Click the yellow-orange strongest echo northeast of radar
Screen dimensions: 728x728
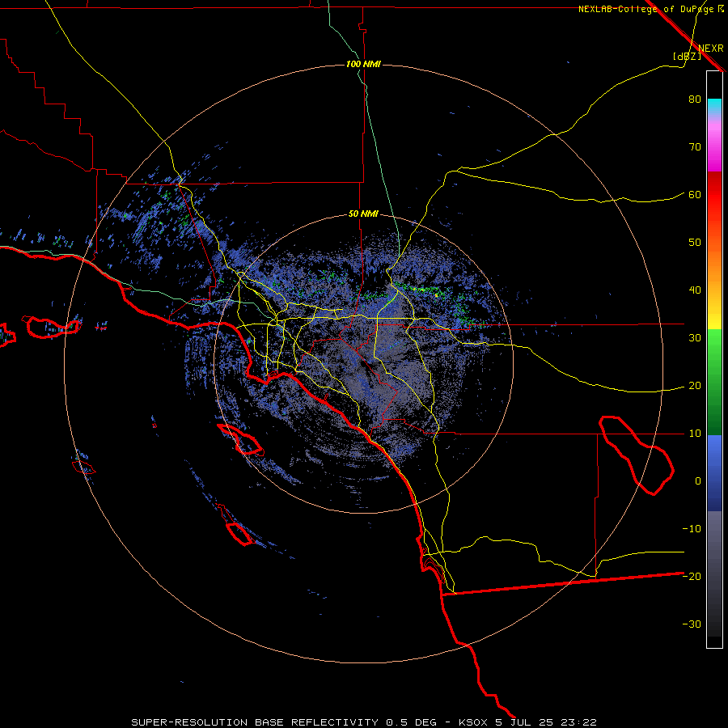[437, 294]
